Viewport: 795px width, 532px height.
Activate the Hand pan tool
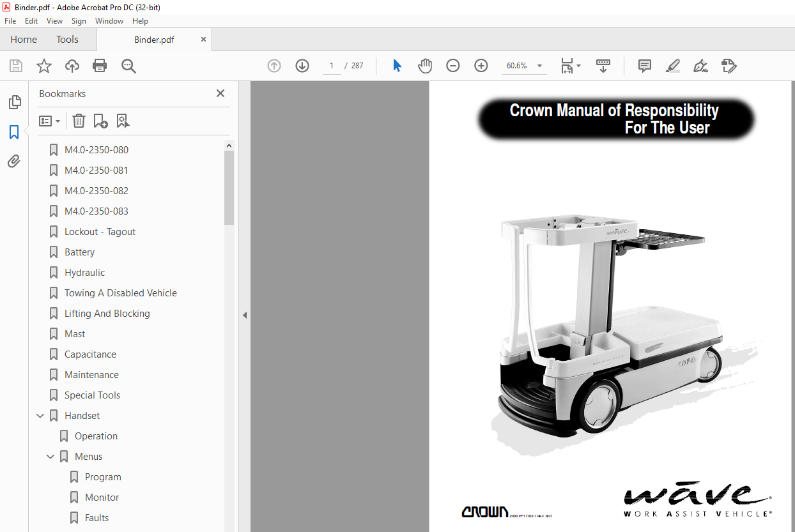425,66
